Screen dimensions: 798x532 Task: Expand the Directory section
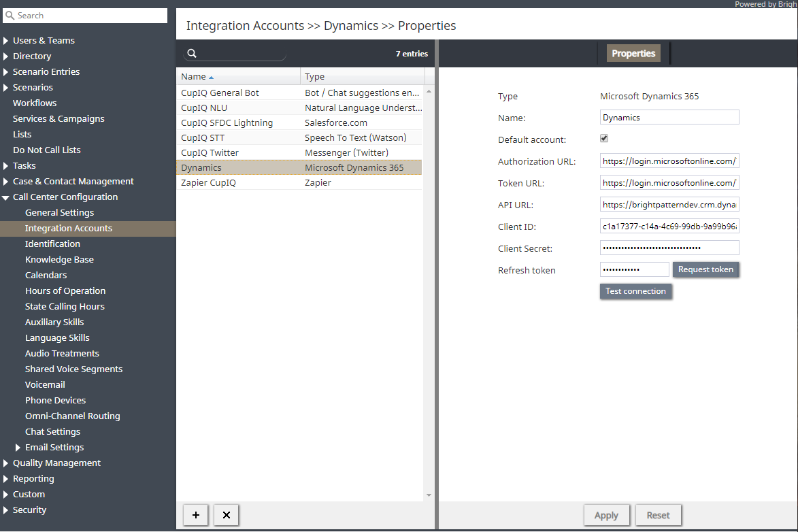point(5,56)
